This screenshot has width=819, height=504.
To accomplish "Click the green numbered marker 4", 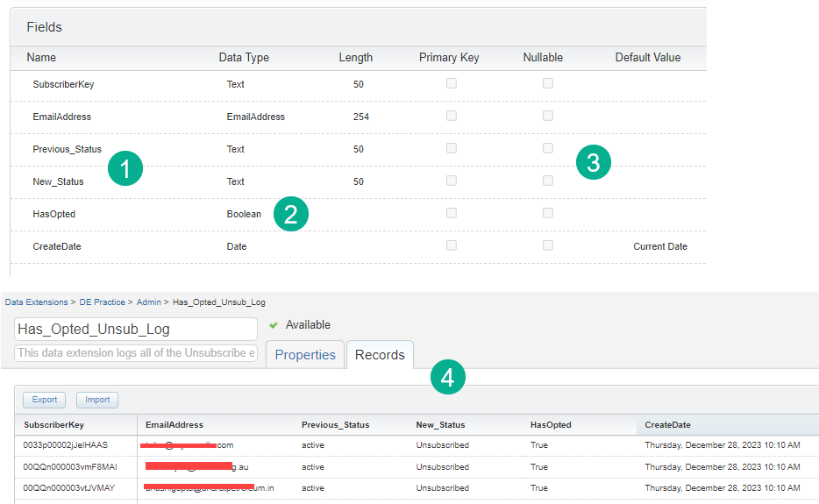I will click(x=447, y=377).
